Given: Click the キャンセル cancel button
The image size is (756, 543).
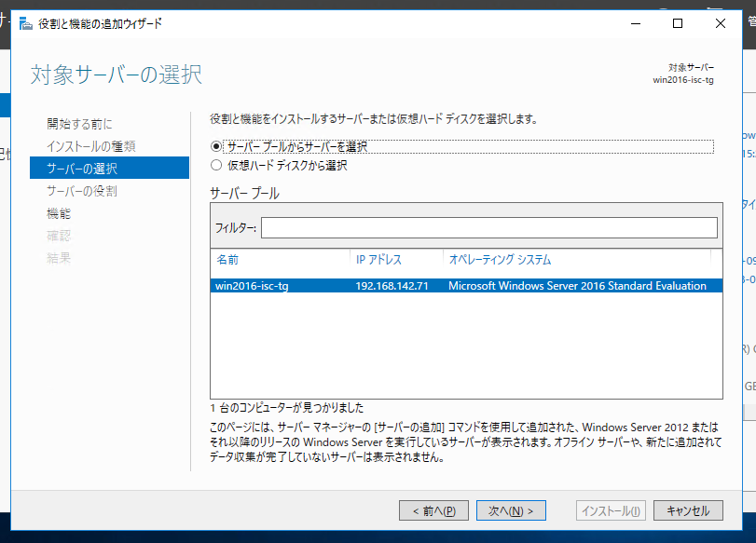Looking at the screenshot, I should point(688,510).
